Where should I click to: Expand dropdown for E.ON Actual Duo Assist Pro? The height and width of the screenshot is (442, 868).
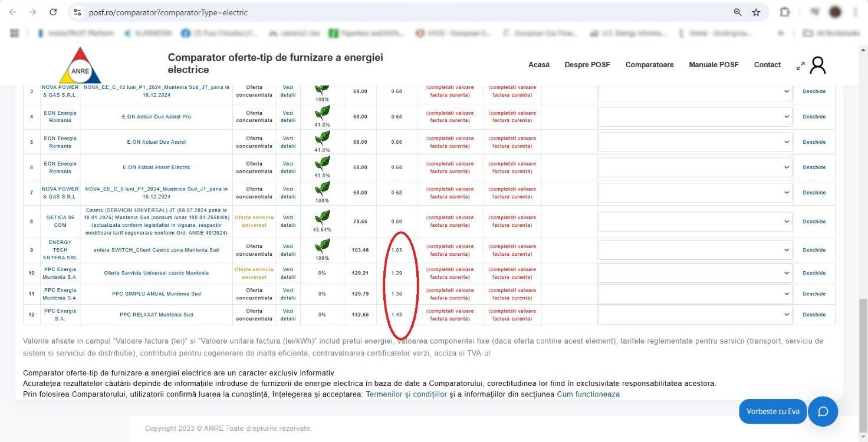coord(695,117)
